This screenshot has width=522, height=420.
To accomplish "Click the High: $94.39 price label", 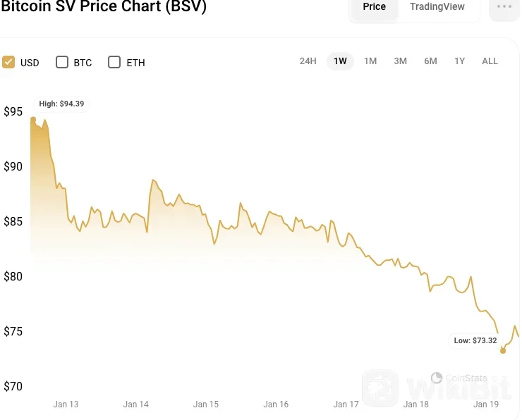I will [x=61, y=104].
